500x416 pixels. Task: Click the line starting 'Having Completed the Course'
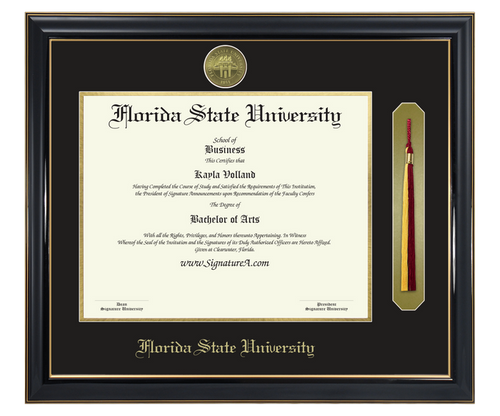coord(224,187)
